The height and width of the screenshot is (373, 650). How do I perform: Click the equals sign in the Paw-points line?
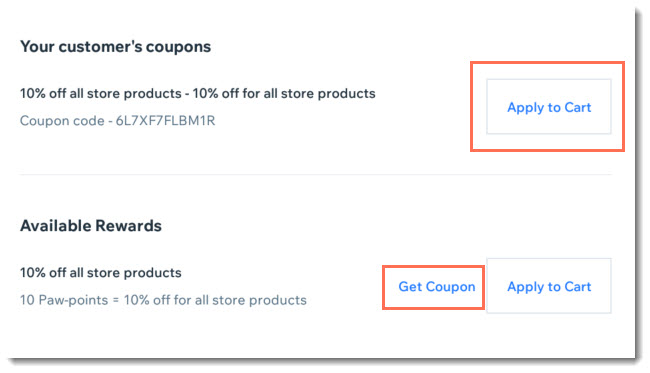(x=116, y=300)
